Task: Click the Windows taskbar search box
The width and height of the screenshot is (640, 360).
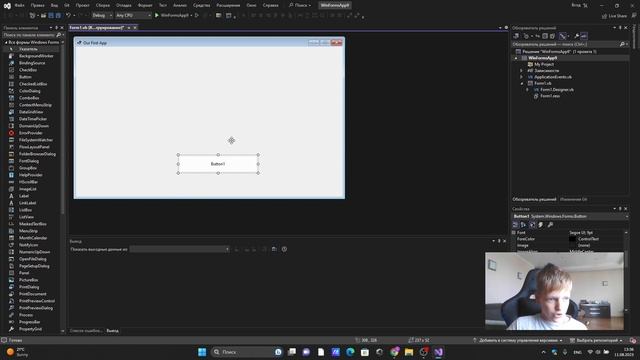Action: [247, 352]
